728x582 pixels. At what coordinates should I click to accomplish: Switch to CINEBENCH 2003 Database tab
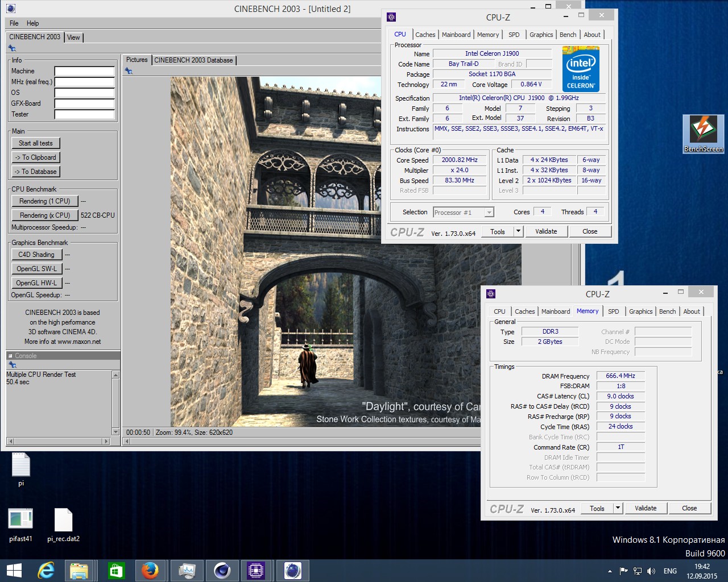[x=193, y=60]
